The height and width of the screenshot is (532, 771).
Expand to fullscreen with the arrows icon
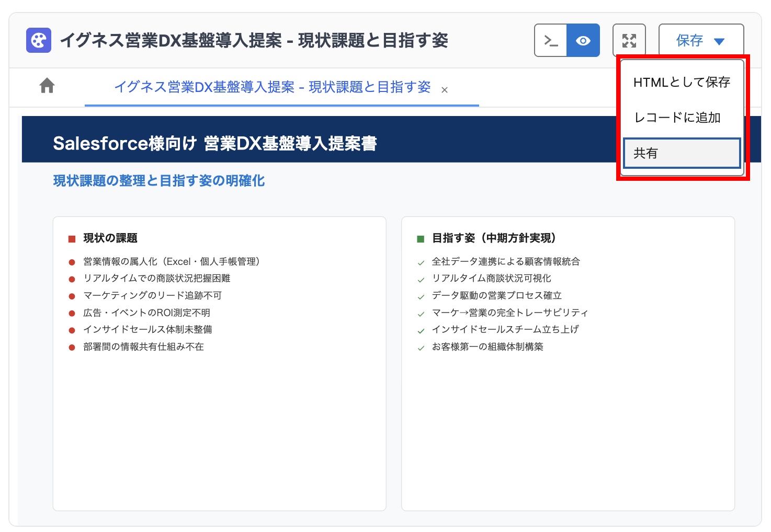click(x=629, y=40)
